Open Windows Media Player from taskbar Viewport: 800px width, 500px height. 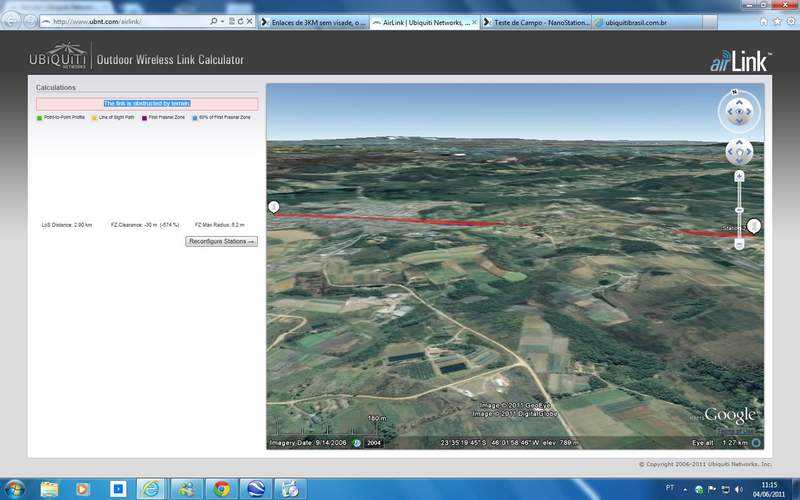tap(82, 489)
